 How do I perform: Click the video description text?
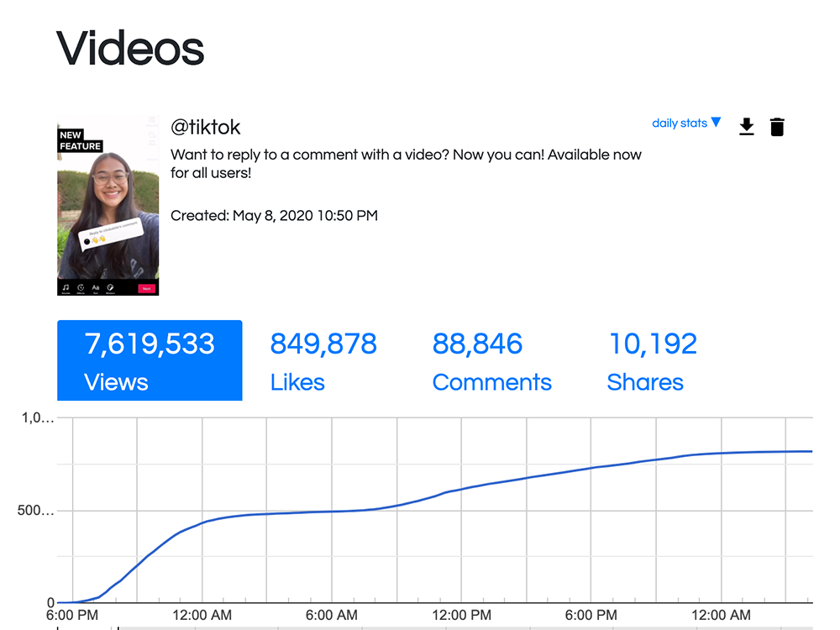(x=406, y=164)
